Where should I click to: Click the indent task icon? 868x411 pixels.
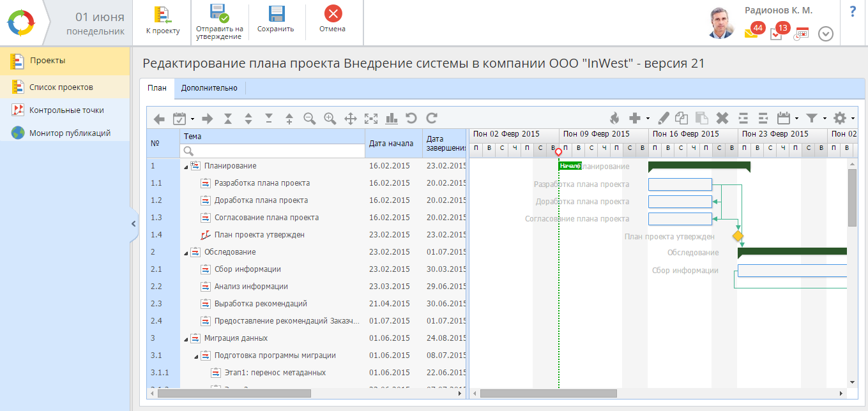pos(743,118)
